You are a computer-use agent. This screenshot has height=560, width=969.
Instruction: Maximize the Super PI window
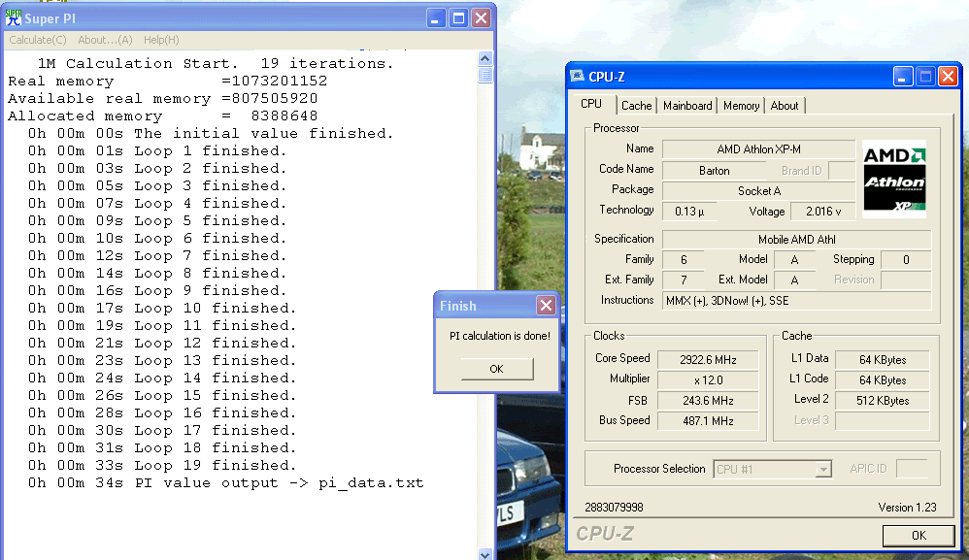tap(458, 17)
